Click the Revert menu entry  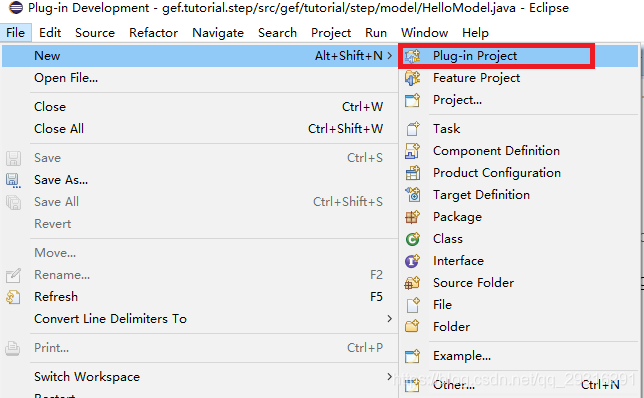pos(200,224)
